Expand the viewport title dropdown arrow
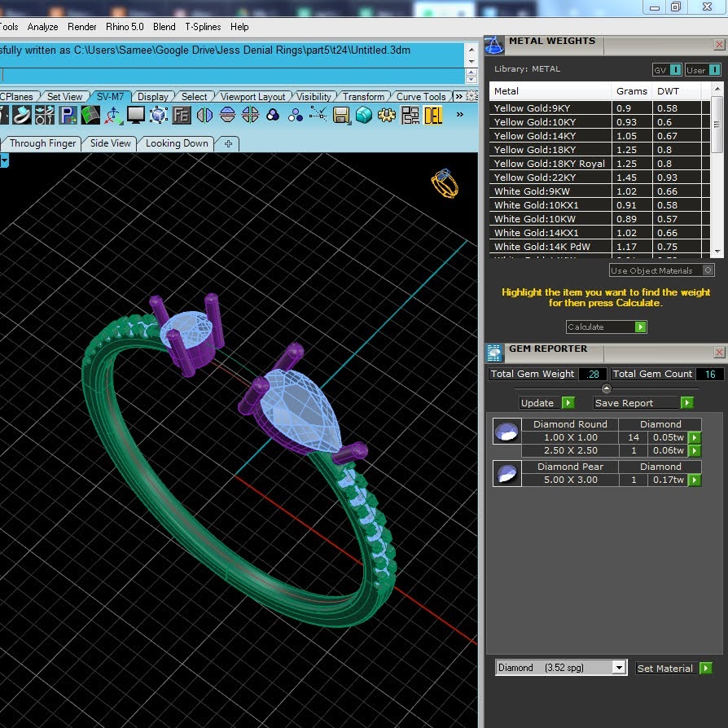This screenshot has width=728, height=728. click(x=4, y=160)
